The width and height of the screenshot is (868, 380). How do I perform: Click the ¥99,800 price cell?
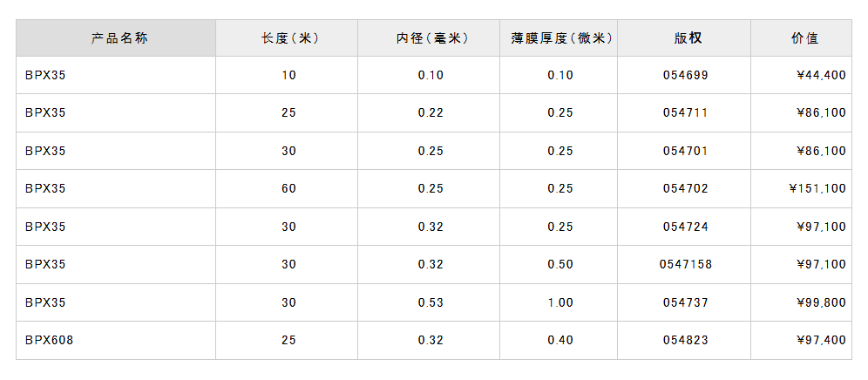pos(821,303)
